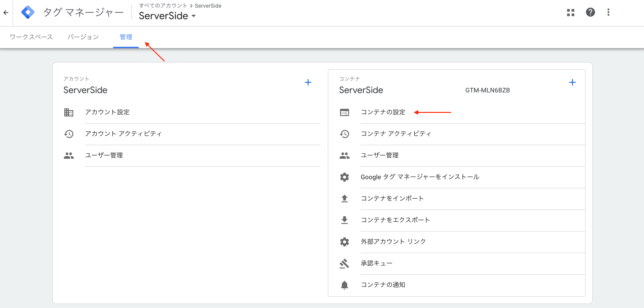The width and height of the screenshot is (644, 308).
Task: Open the help question mark icon
Action: [590, 13]
